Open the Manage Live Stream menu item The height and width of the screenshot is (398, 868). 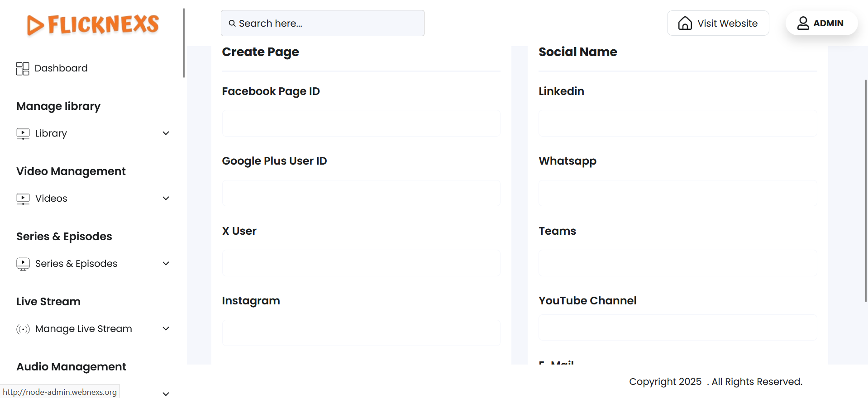pos(84,329)
